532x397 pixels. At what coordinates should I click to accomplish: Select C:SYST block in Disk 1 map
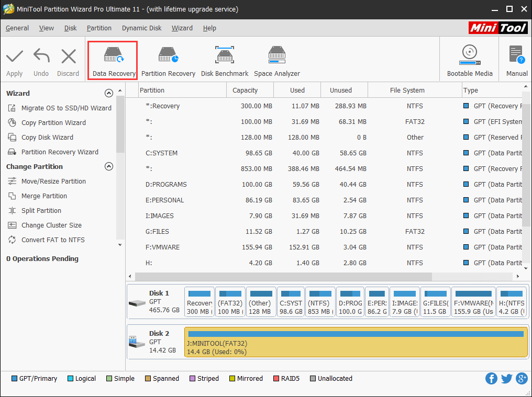coord(291,302)
